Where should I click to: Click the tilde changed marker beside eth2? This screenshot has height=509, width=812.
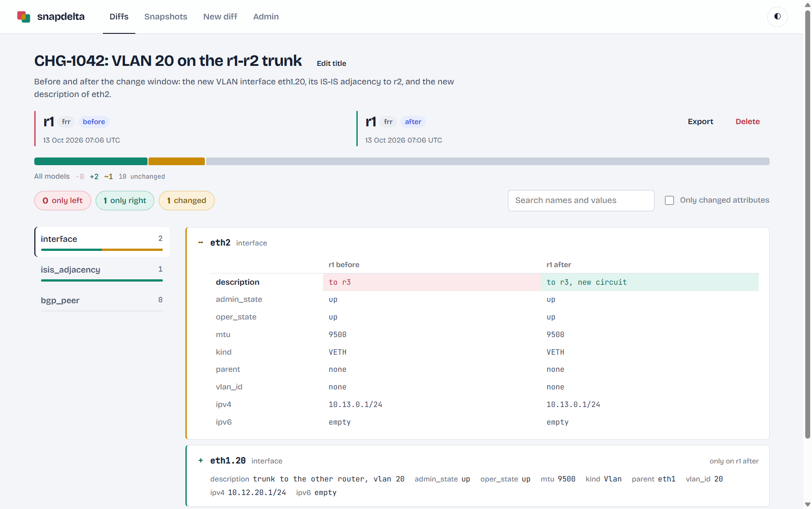[200, 243]
